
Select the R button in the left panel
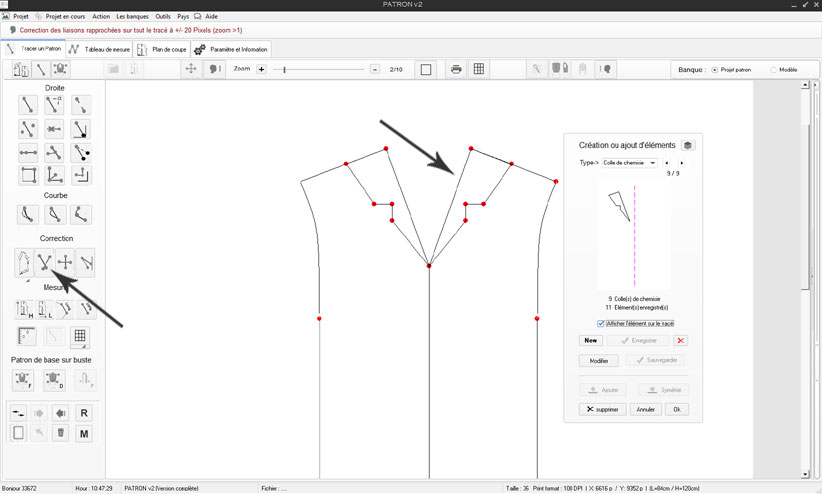84,412
